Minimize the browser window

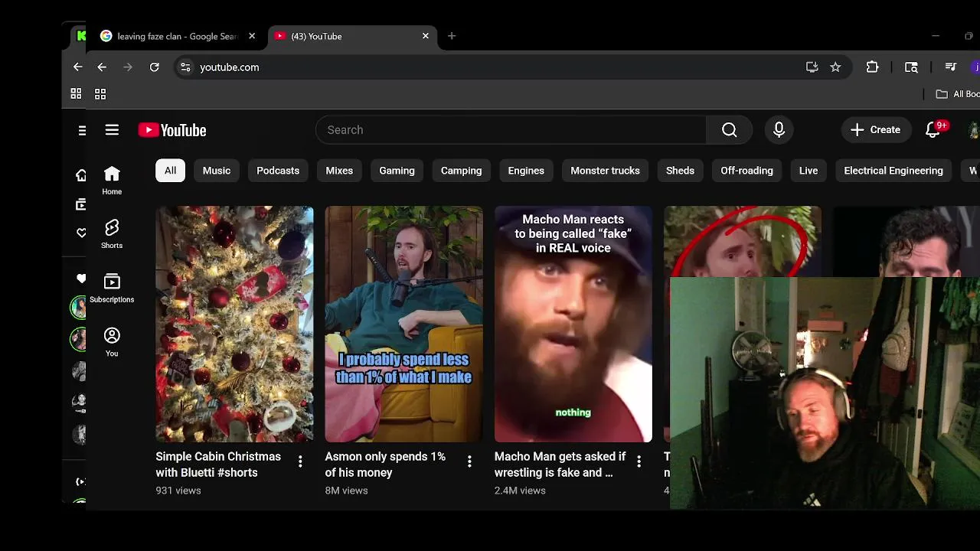(935, 36)
